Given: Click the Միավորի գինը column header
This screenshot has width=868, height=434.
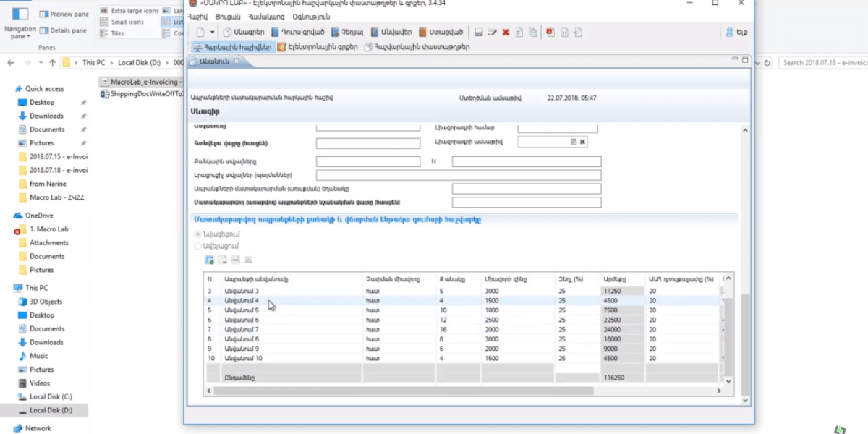Looking at the screenshot, I should click(517, 279).
